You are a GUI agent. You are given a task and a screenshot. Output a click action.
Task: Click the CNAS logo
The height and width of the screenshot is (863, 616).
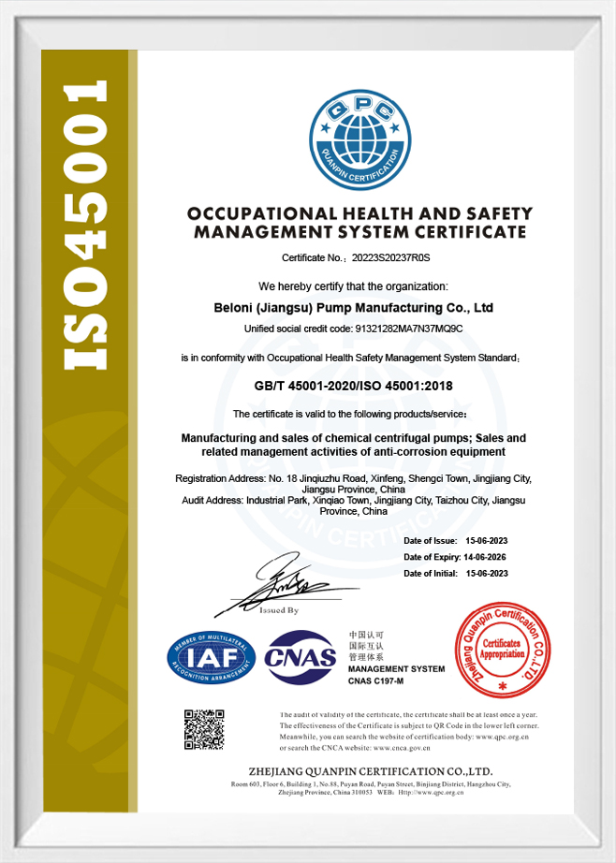[x=300, y=656]
